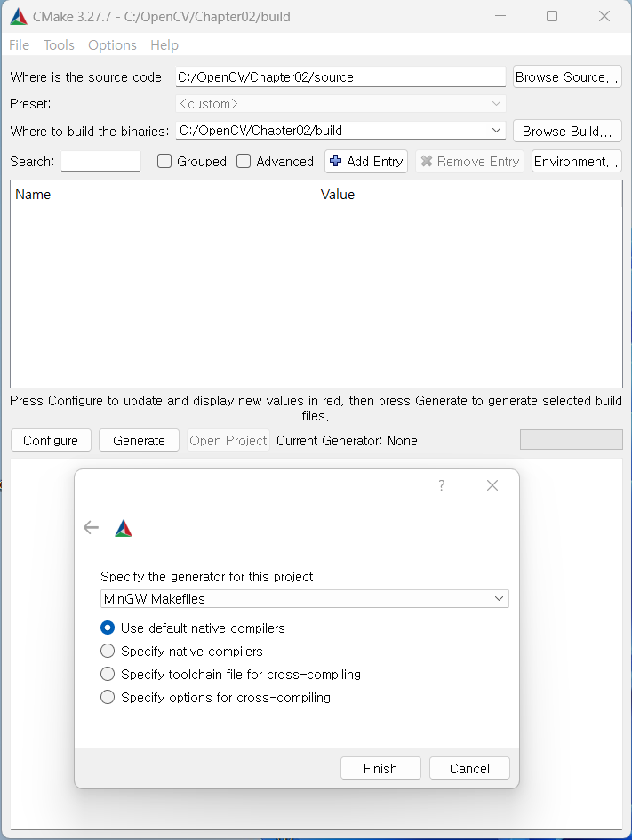Close the generator dialog with X
The height and width of the screenshot is (840, 632).
pyautogui.click(x=492, y=485)
